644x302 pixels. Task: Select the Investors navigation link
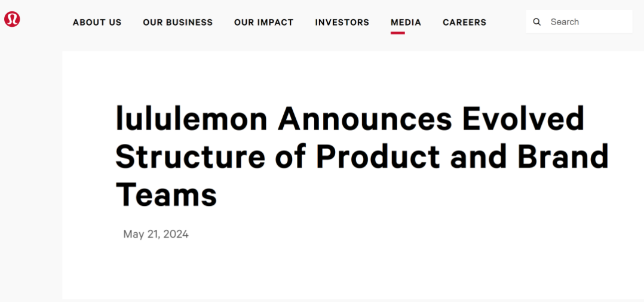342,23
